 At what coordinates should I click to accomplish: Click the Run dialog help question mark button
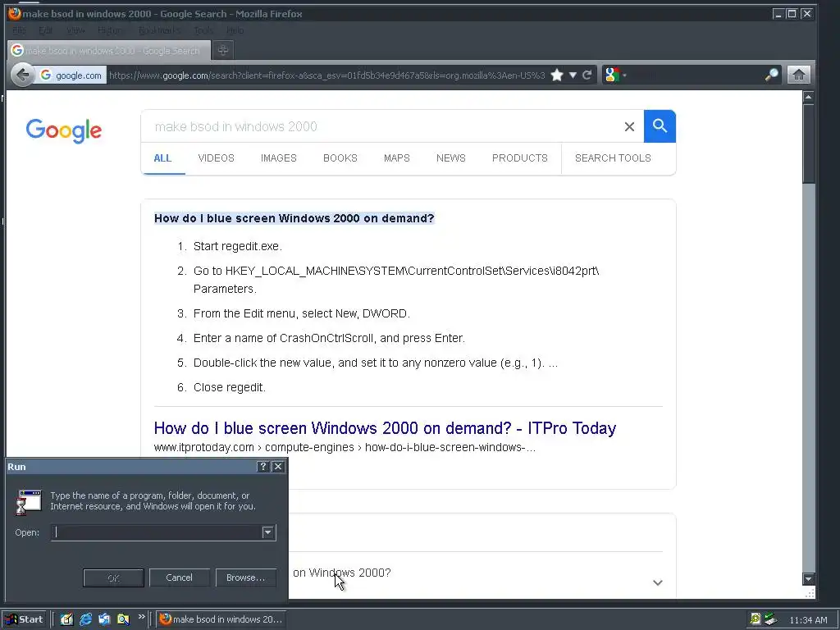[262, 467]
